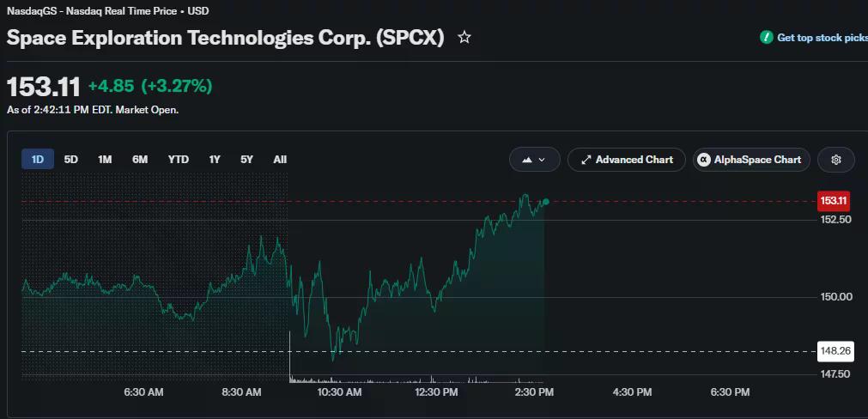
Task: Open chart type dropdown (mountain icon)
Action: (534, 160)
